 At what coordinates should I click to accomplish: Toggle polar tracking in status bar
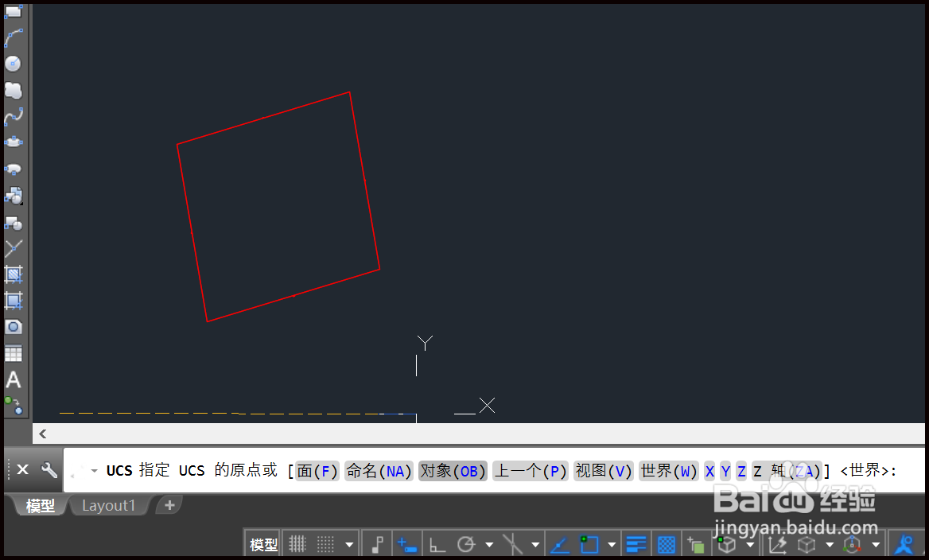pos(466,544)
